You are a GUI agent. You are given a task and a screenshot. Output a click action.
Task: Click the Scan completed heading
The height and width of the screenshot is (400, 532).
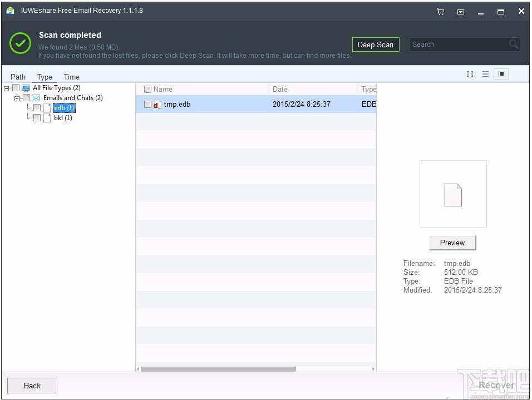coord(70,35)
